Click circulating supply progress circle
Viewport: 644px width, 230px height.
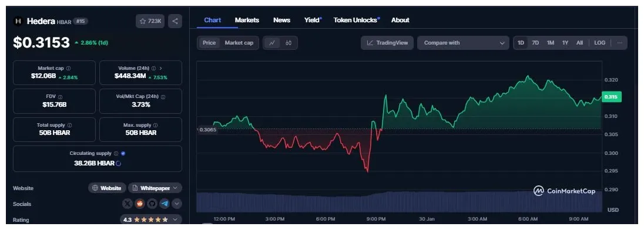click(119, 163)
